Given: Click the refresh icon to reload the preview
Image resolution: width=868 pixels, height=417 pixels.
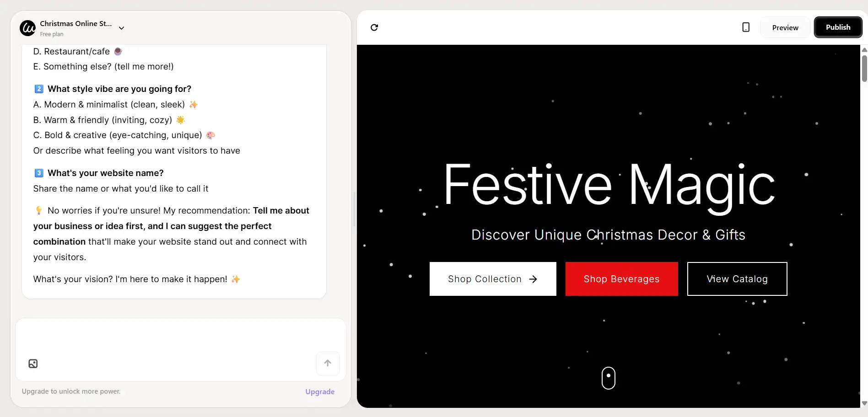Looking at the screenshot, I should pos(374,27).
